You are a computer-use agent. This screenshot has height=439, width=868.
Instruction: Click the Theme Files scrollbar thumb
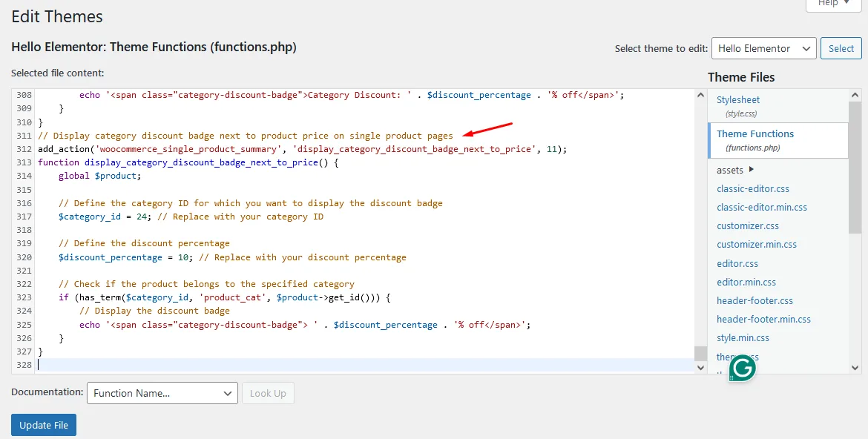coord(855,167)
